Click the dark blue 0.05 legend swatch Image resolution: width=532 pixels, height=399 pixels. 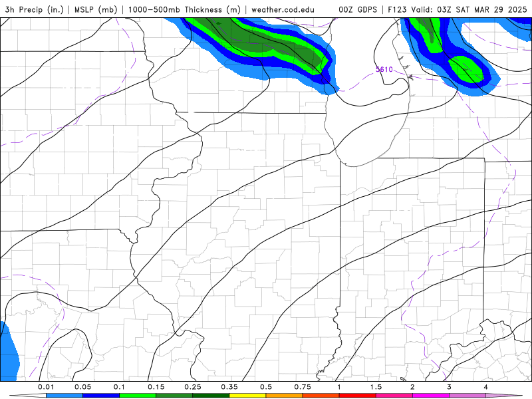(101, 396)
